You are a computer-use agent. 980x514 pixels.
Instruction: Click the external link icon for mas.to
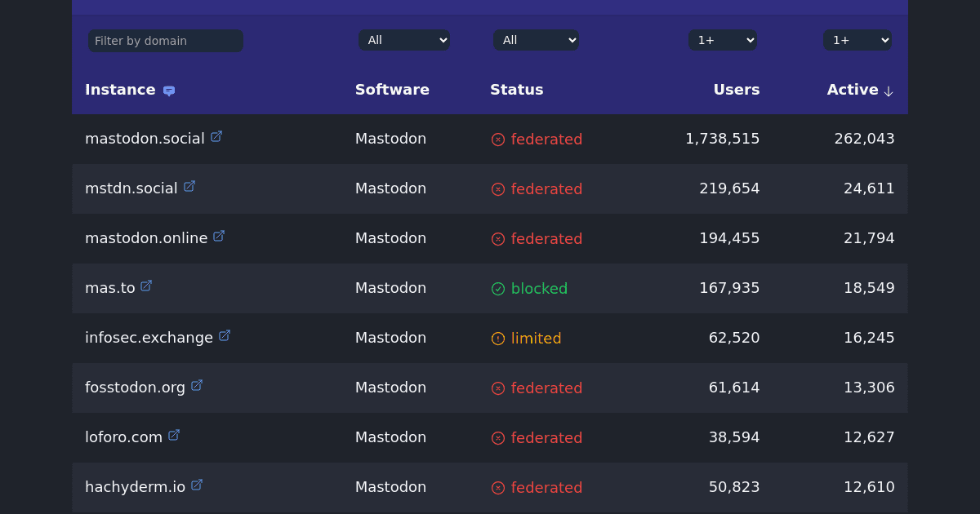[146, 286]
